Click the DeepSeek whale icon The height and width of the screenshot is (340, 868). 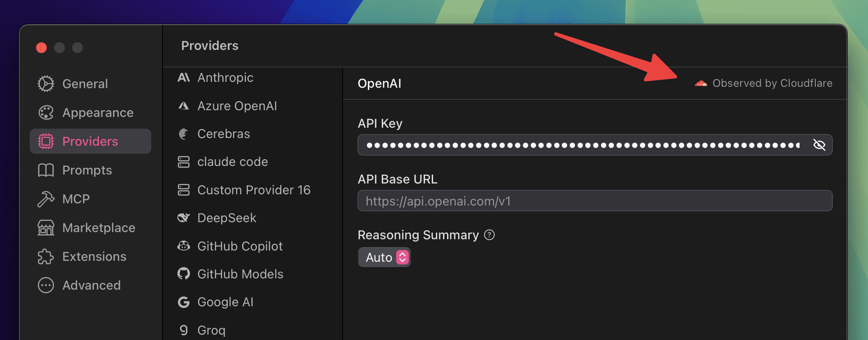click(x=184, y=218)
